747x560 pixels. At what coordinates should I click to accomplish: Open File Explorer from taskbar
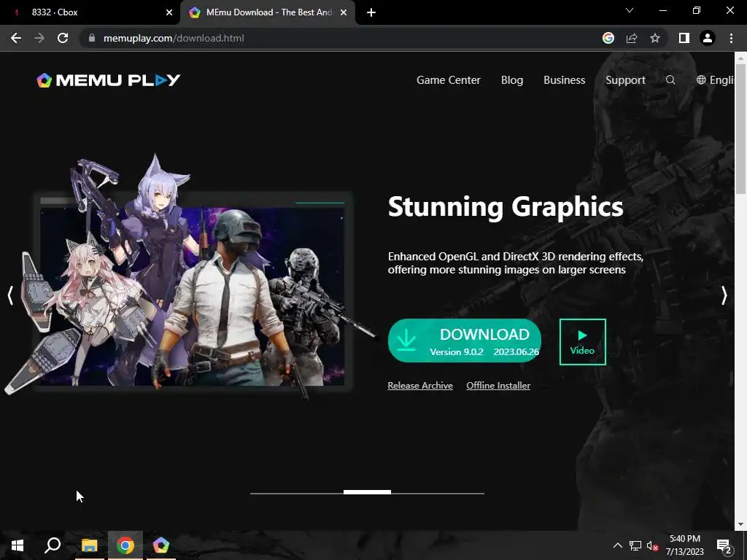click(x=90, y=545)
